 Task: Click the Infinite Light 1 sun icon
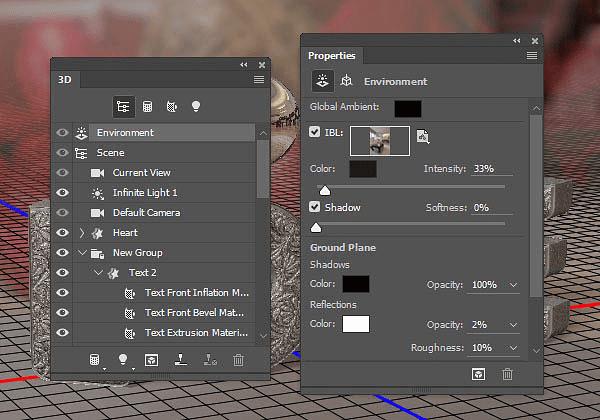click(x=98, y=193)
